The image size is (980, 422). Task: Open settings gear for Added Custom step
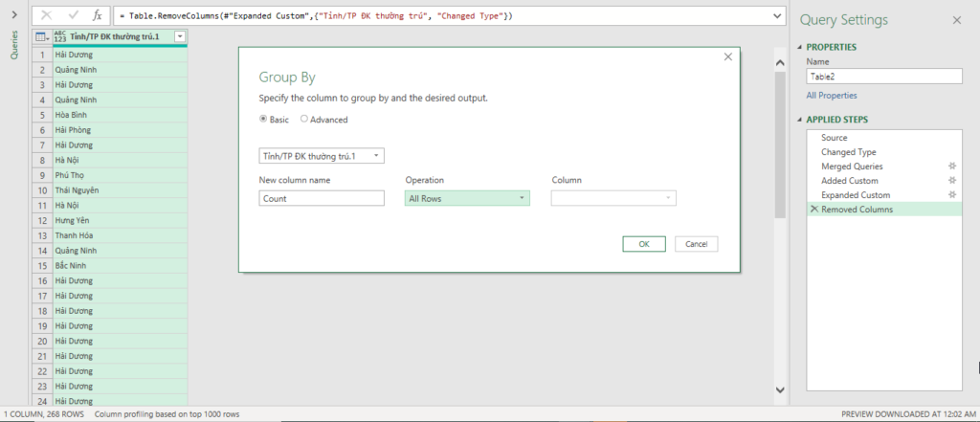[952, 181]
